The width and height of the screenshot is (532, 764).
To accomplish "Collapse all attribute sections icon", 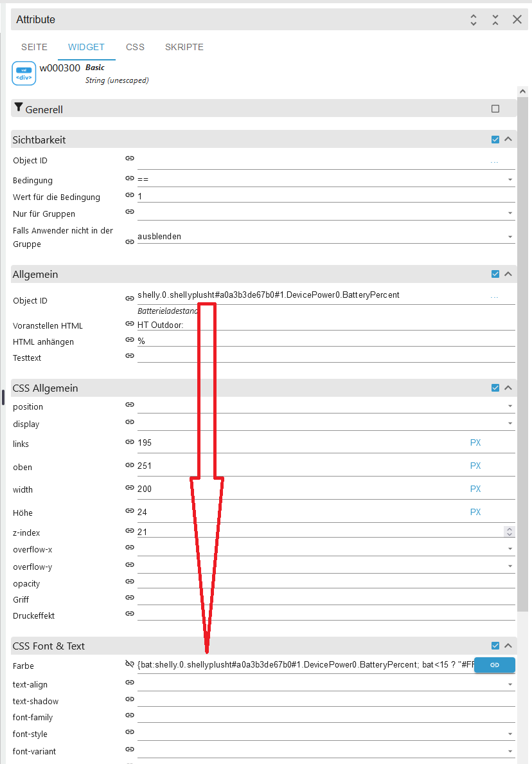I will tap(495, 20).
